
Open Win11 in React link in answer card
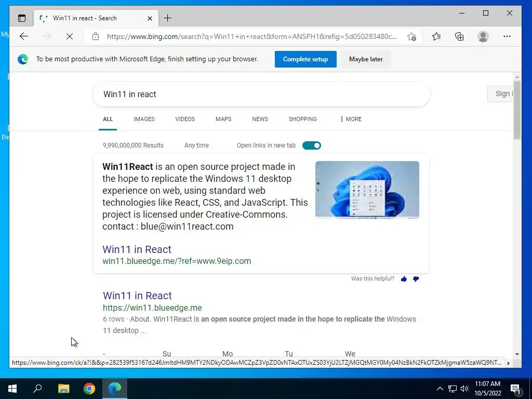pos(137,249)
